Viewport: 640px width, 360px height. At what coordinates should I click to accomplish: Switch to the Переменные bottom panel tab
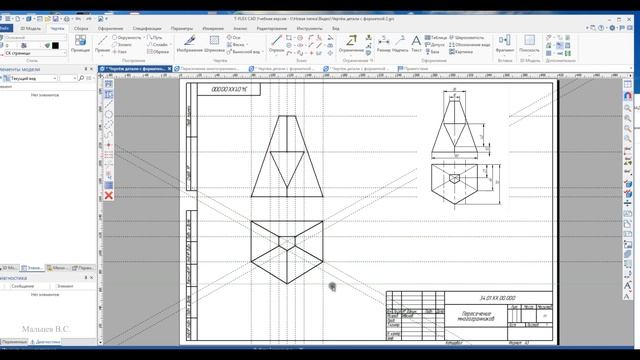[x=14, y=342]
